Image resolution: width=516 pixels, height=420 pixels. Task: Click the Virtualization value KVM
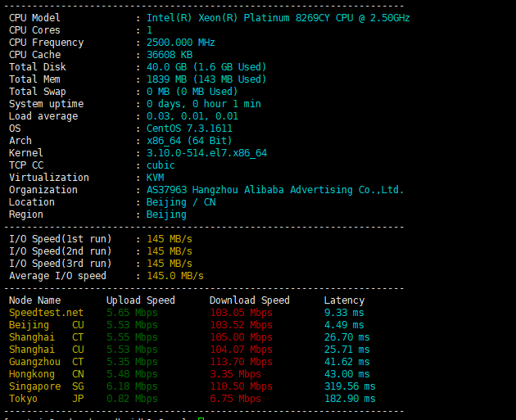[155, 178]
